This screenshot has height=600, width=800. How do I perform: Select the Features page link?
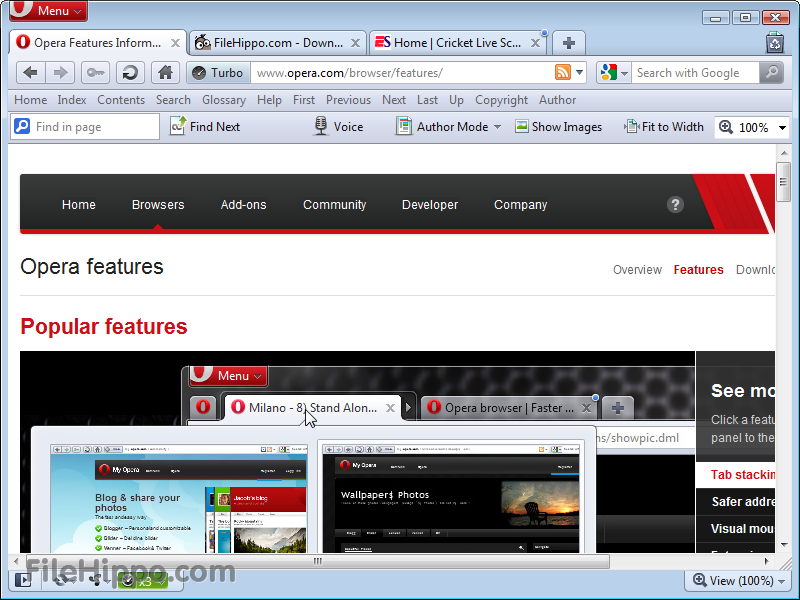pyautogui.click(x=698, y=269)
